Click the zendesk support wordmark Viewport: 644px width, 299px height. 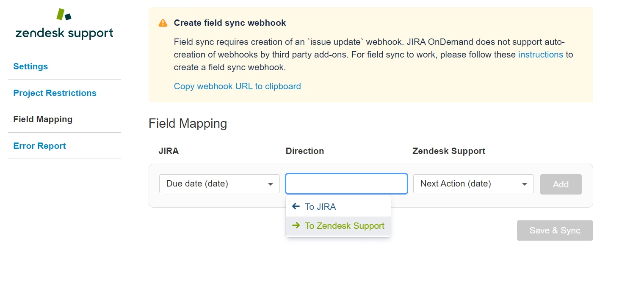64,33
